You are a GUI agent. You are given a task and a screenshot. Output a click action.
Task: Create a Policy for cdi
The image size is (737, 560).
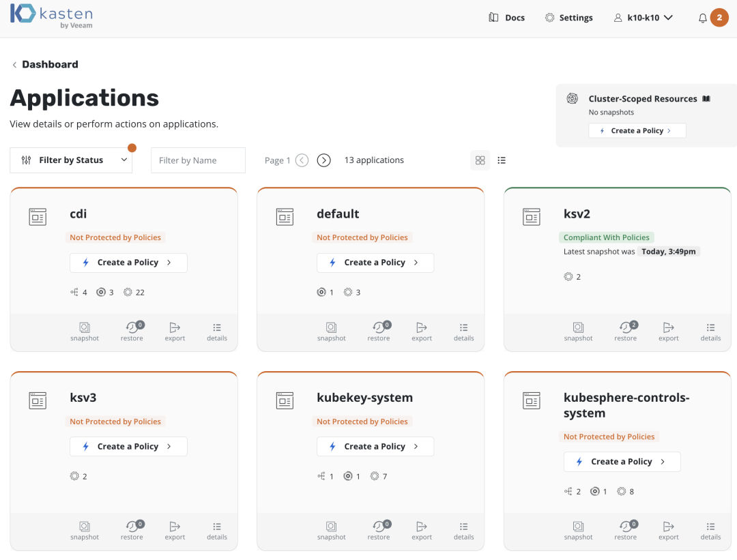pyautogui.click(x=128, y=263)
